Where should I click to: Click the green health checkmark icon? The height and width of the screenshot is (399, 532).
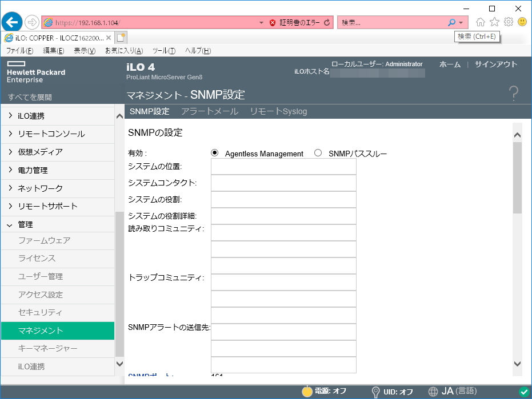(524, 392)
